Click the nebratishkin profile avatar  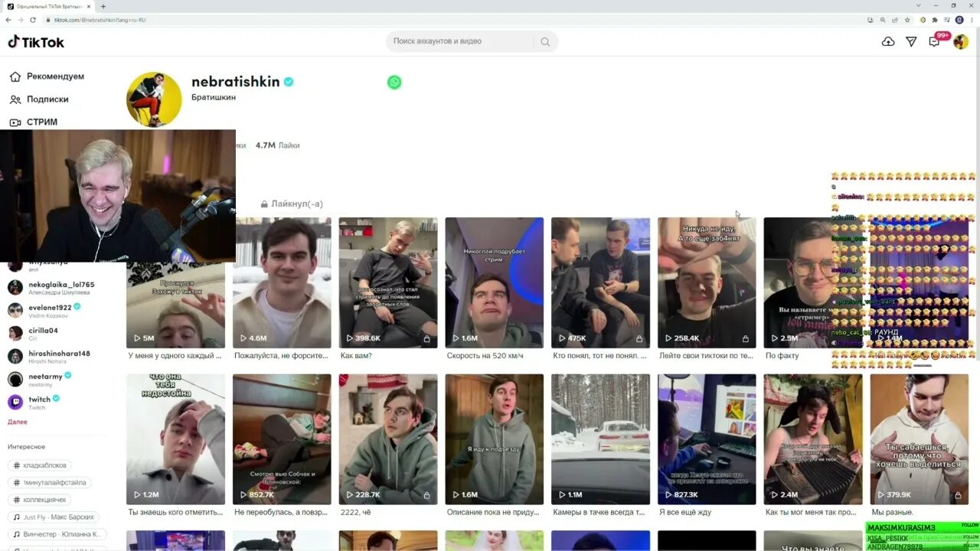[154, 99]
